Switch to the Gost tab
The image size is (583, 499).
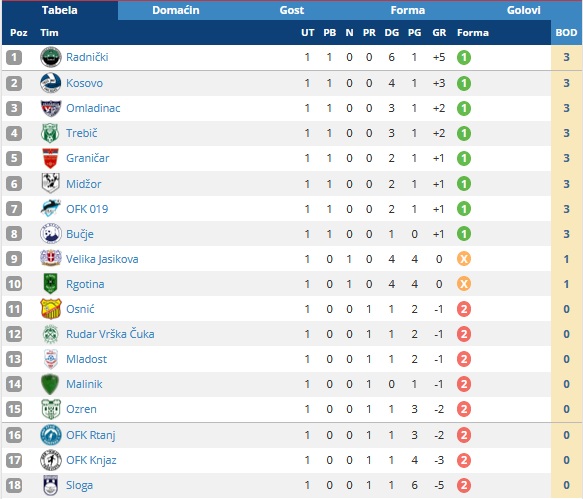[292, 10]
